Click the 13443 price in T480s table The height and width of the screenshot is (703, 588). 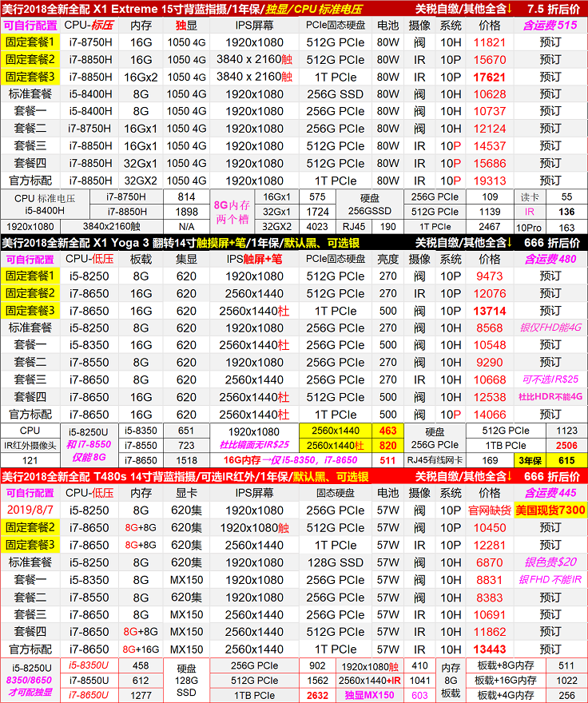(490, 649)
